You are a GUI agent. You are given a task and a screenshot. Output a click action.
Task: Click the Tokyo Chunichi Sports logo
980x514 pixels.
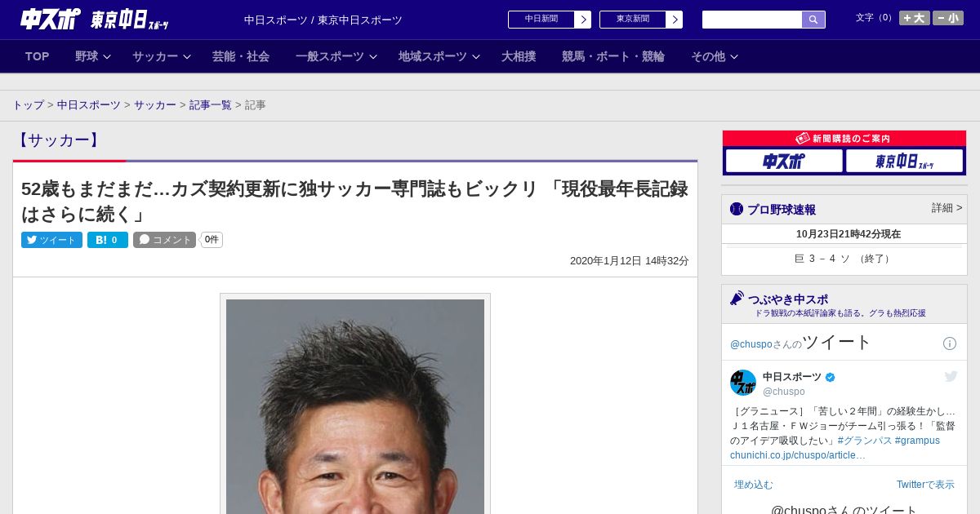[x=130, y=20]
